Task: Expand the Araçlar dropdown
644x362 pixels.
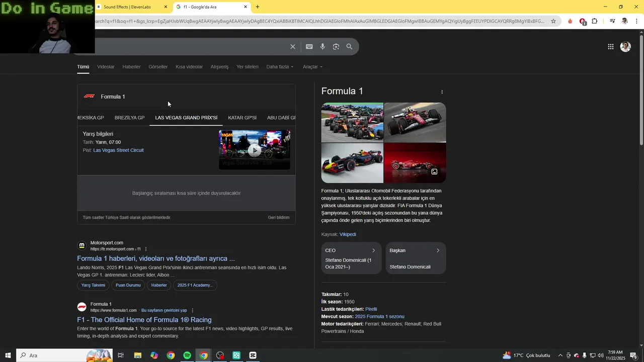Action: click(312, 67)
